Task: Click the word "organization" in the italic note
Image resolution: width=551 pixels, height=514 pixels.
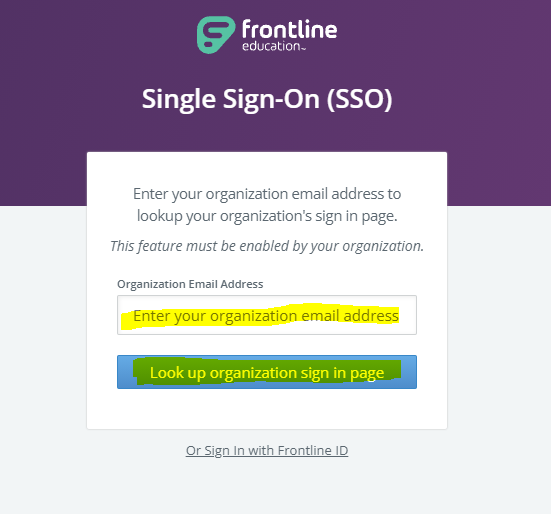Action: click(382, 247)
